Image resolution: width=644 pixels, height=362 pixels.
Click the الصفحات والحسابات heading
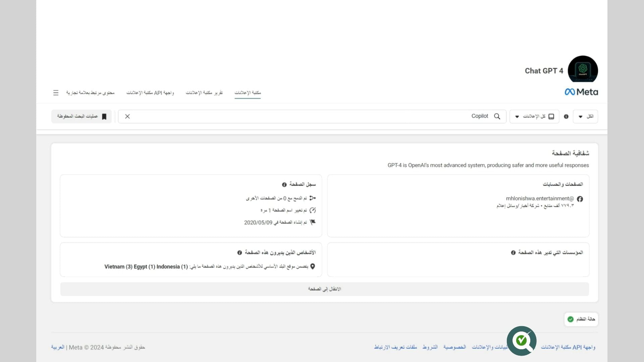(563, 184)
